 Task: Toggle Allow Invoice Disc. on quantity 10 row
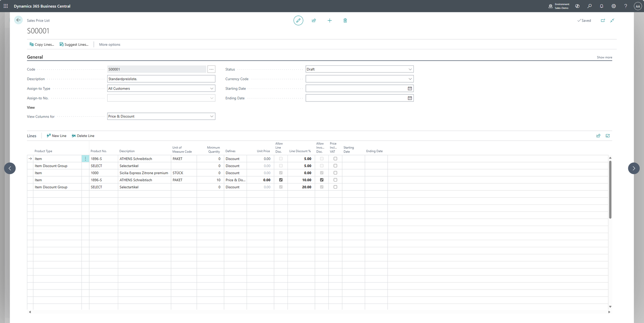coord(322,180)
